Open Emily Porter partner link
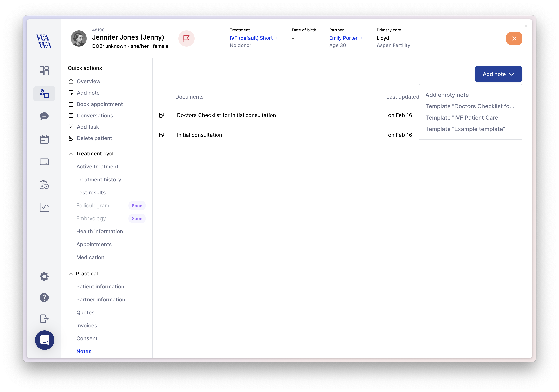 click(345, 38)
